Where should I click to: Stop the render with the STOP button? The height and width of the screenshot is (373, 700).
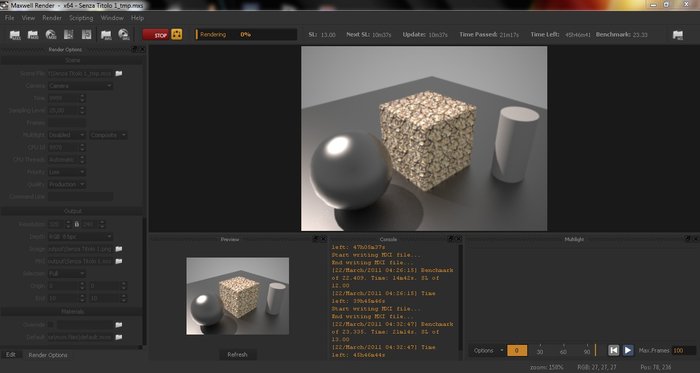(156, 35)
